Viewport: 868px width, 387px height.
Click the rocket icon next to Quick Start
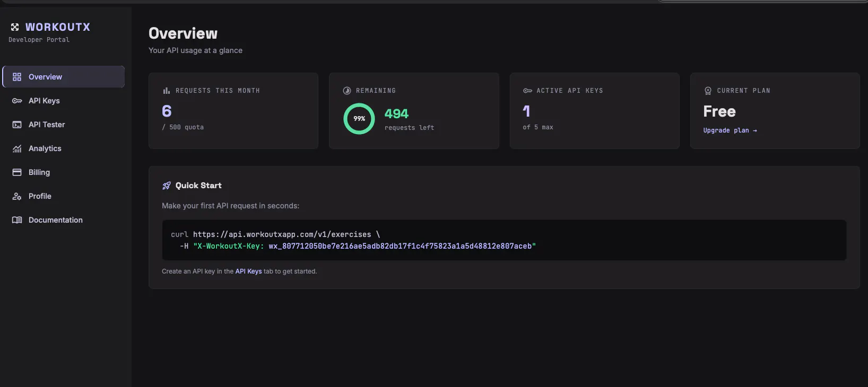point(167,186)
